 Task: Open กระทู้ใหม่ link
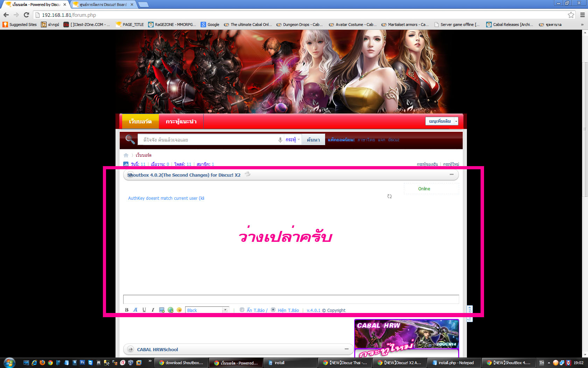(x=451, y=164)
